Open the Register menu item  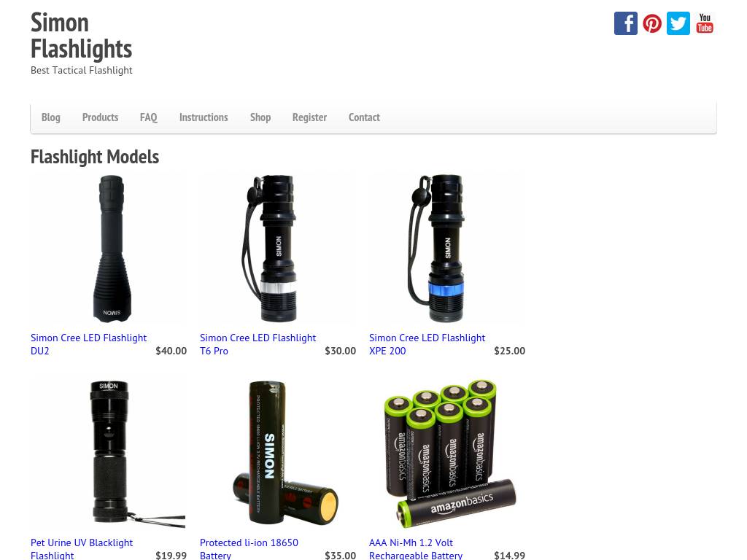coord(309,117)
